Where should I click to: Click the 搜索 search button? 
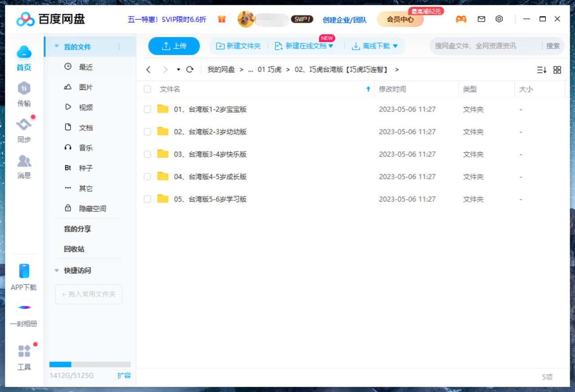(x=553, y=46)
